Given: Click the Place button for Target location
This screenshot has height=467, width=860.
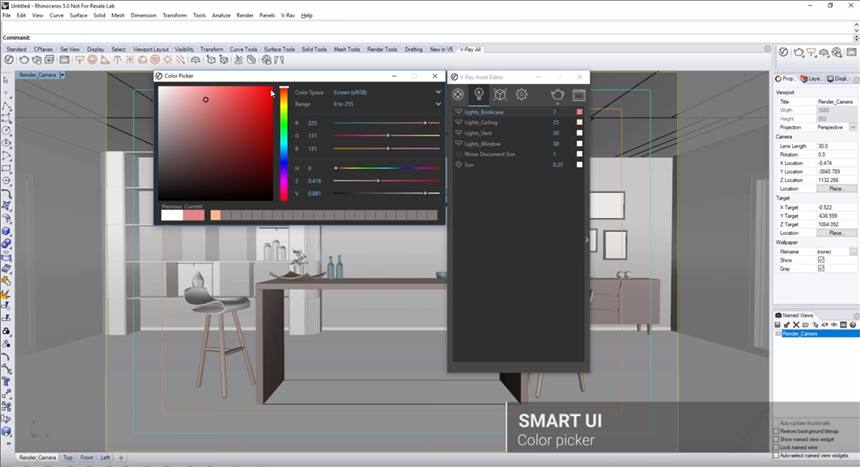Looking at the screenshot, I should click(836, 233).
